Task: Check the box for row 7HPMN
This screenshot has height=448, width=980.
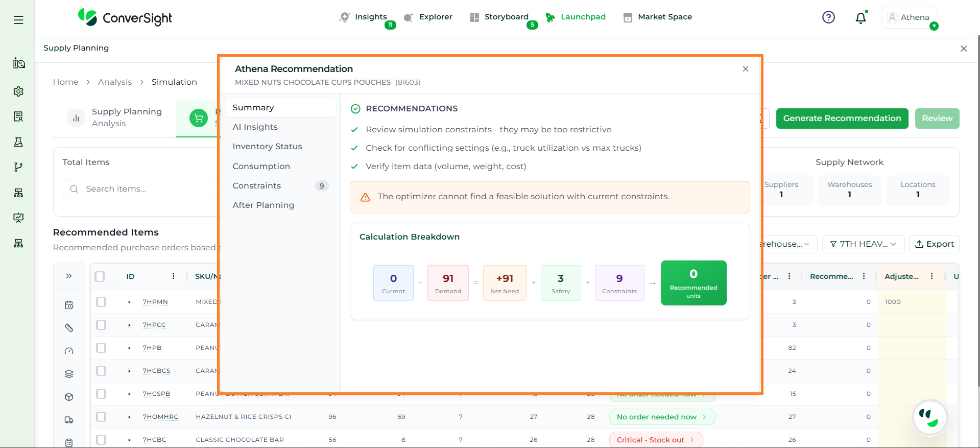Action: 101,302
